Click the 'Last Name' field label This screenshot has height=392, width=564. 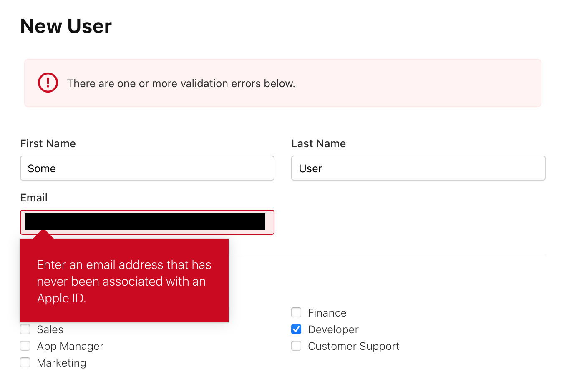tap(318, 143)
